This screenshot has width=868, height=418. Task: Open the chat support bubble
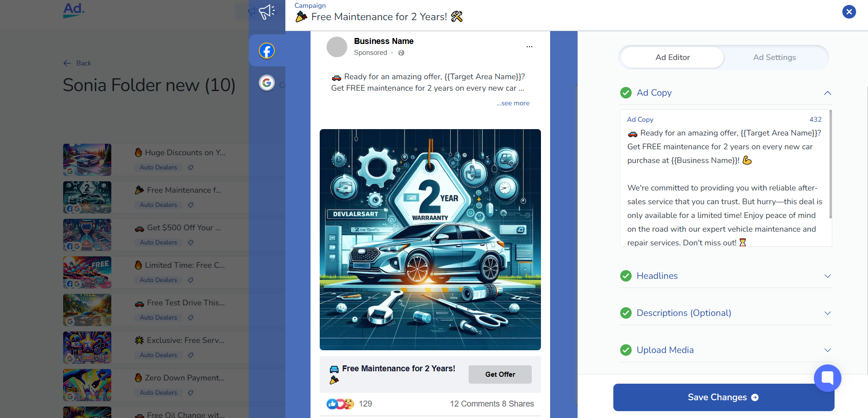click(827, 378)
